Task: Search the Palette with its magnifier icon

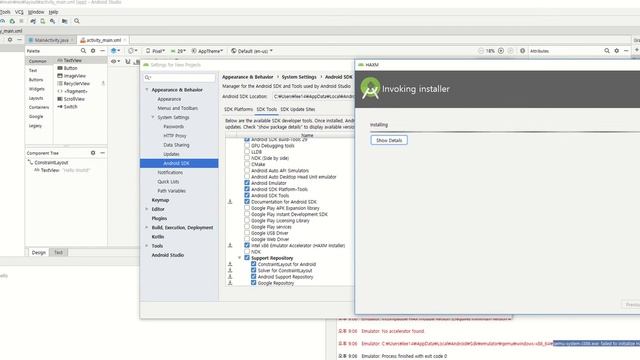Action: [x=83, y=51]
